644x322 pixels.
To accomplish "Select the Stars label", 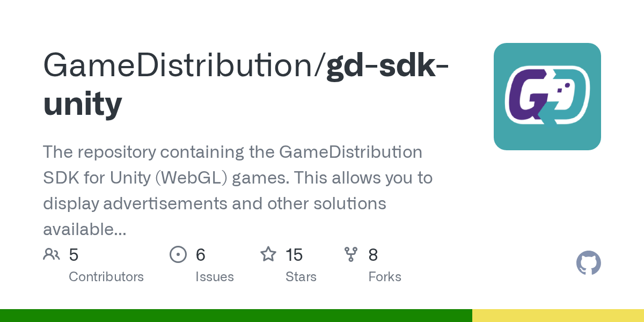I will [x=301, y=277].
